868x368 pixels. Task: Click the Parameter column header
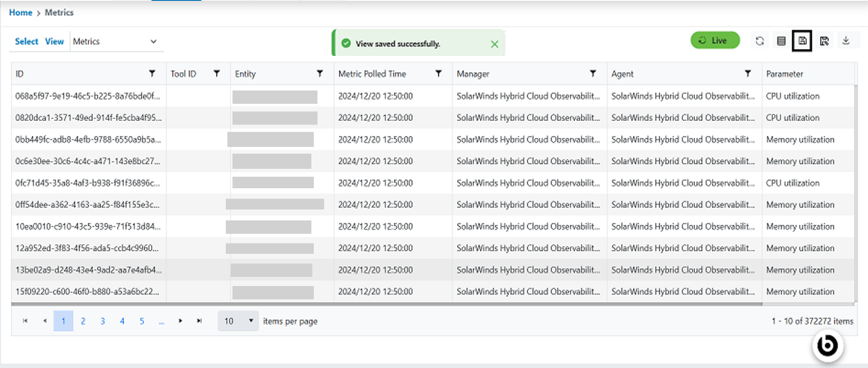tap(784, 74)
